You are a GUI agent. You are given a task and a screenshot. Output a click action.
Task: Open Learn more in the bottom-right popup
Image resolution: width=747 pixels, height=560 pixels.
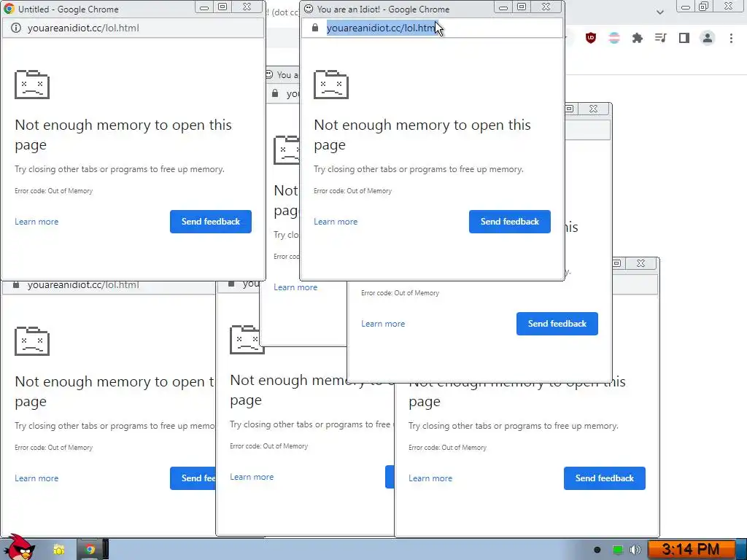click(x=430, y=478)
